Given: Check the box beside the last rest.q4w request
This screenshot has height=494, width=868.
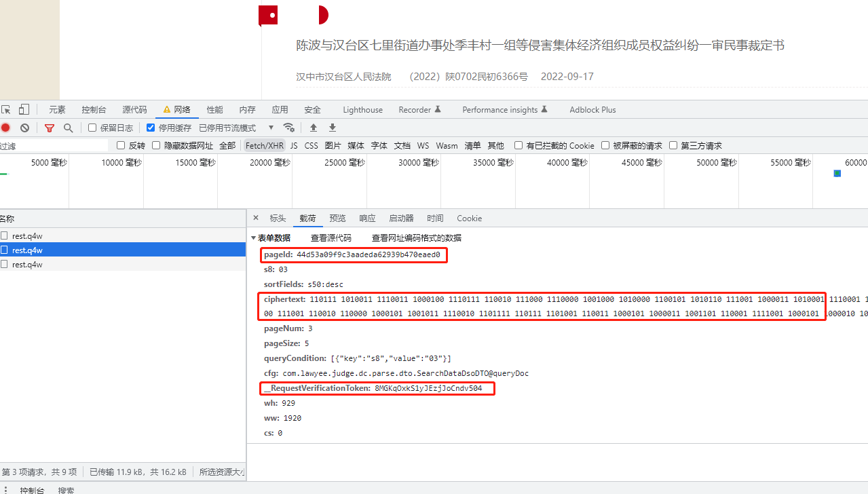Looking at the screenshot, I should coord(5,264).
